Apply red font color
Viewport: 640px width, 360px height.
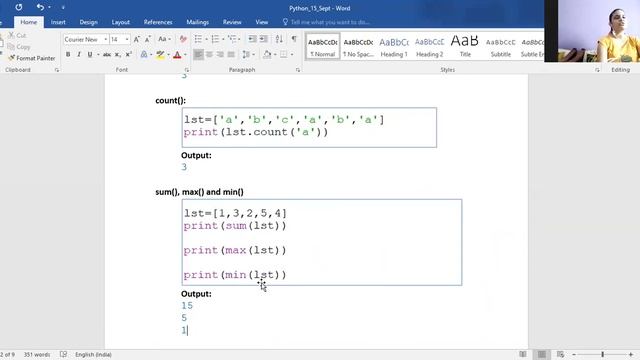pos(177,54)
